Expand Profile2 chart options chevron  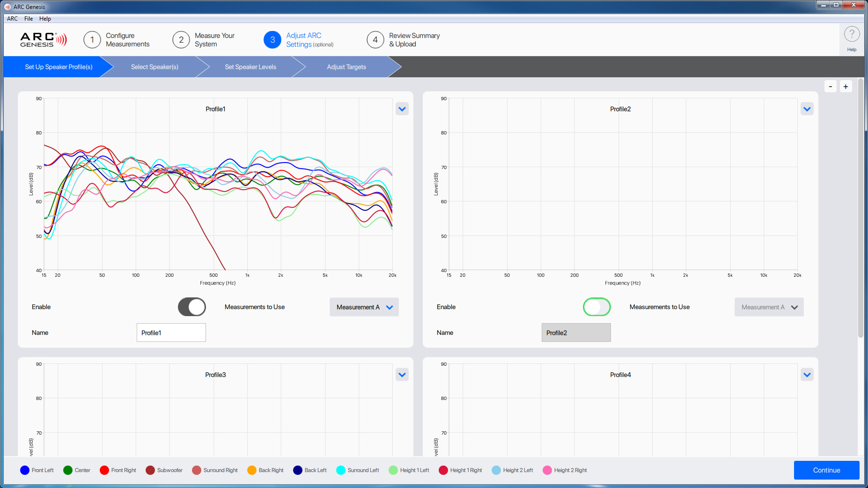[x=807, y=109]
